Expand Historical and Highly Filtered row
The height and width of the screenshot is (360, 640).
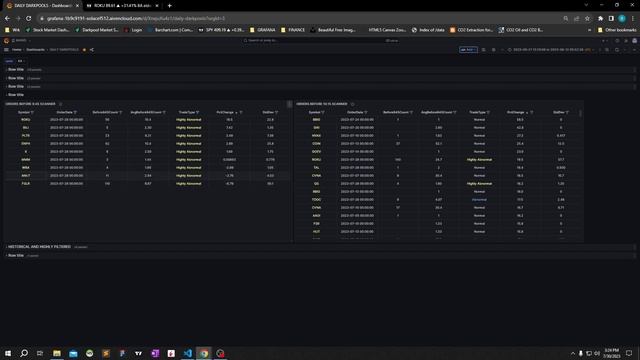coord(39,247)
